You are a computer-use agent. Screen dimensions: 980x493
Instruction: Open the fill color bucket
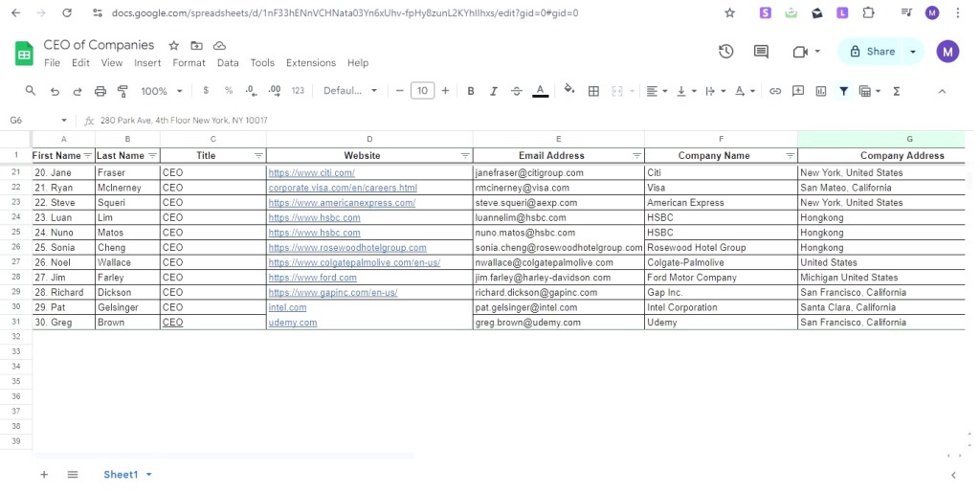pos(568,89)
